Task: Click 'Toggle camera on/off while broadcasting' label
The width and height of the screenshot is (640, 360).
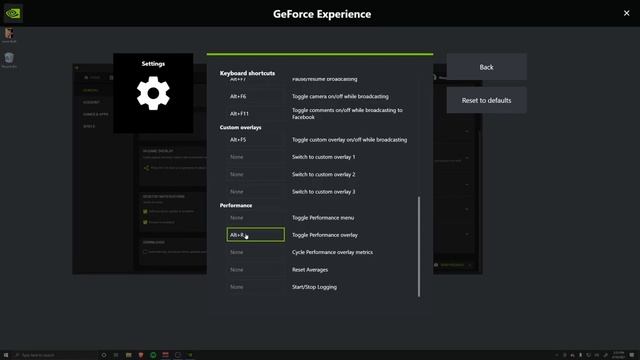Action: (340, 96)
